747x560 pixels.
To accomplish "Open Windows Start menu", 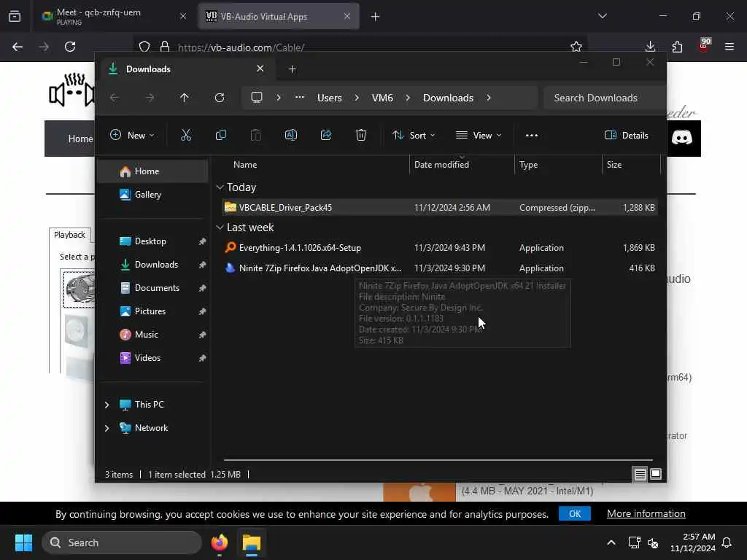I will [x=23, y=542].
